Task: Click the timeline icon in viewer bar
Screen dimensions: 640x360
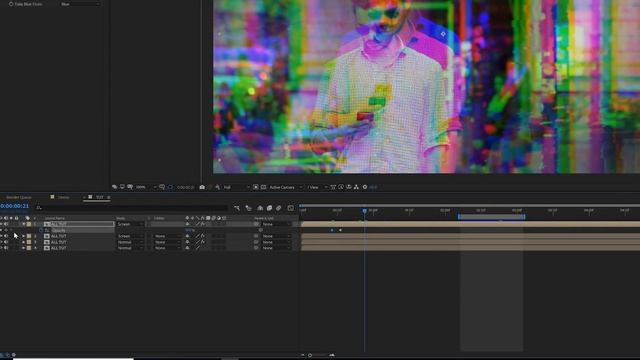Action: pyautogui.click(x=349, y=187)
